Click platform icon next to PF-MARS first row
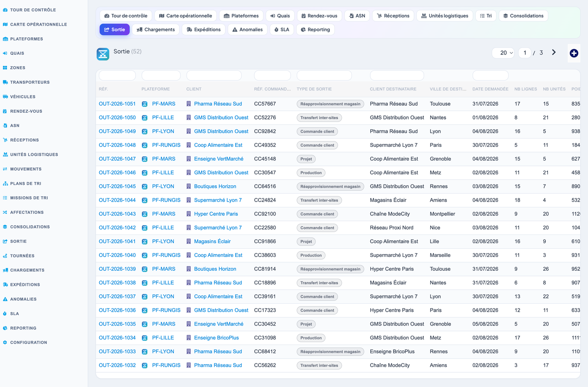588x387 pixels. point(144,104)
